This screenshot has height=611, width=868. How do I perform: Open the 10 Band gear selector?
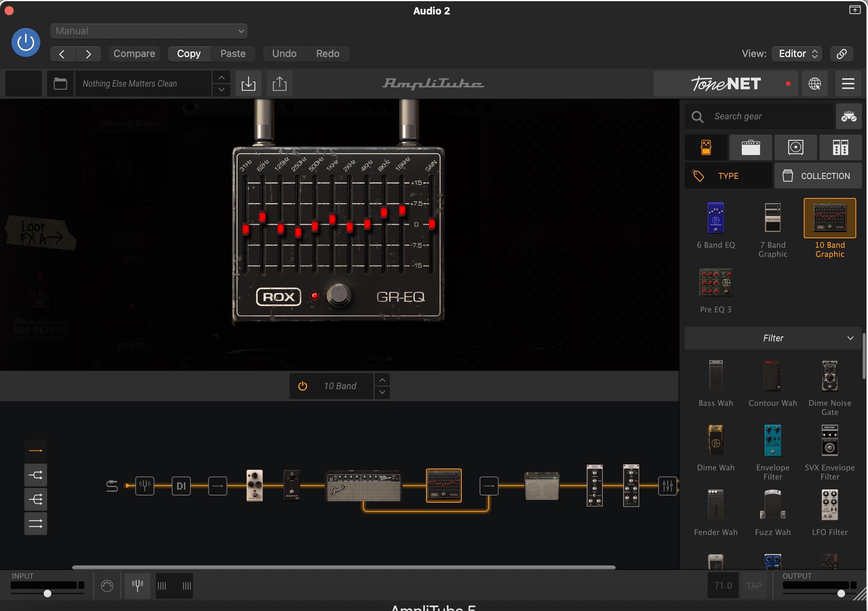(331, 386)
